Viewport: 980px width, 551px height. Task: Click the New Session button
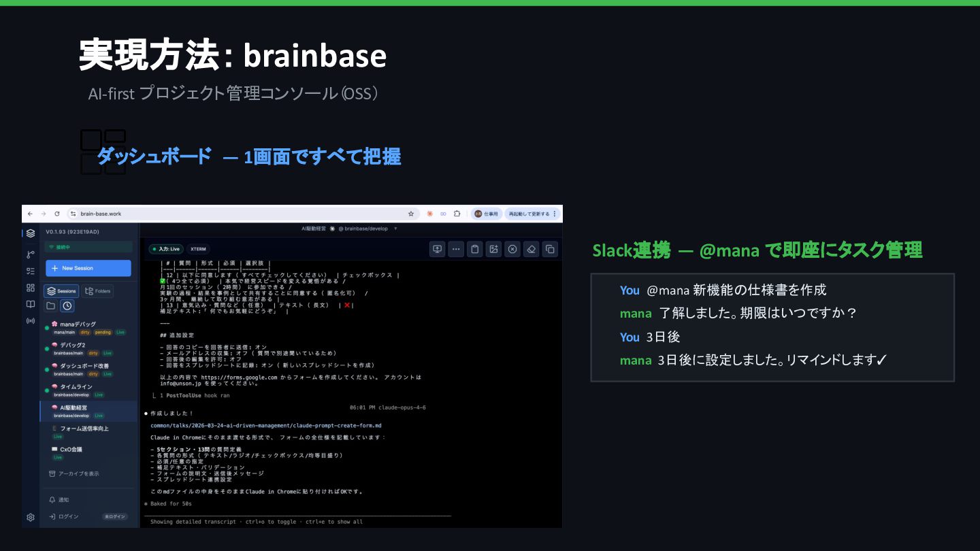tap(88, 268)
